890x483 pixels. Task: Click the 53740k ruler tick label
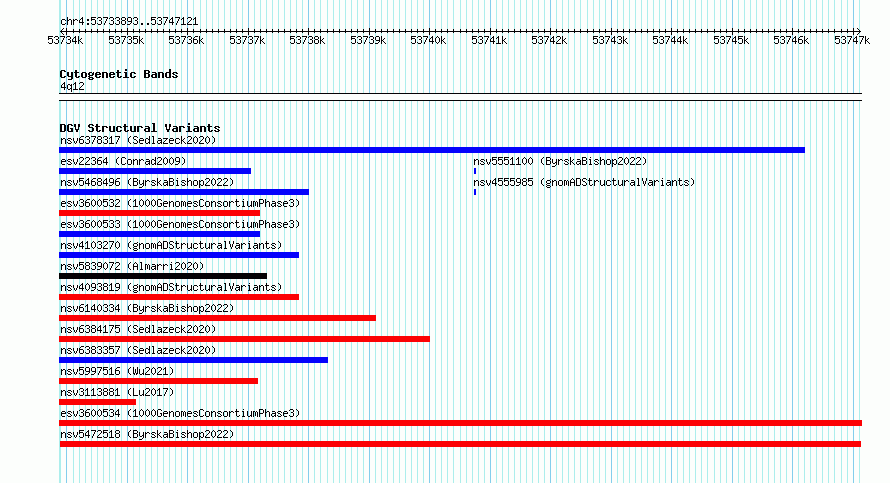click(x=428, y=40)
